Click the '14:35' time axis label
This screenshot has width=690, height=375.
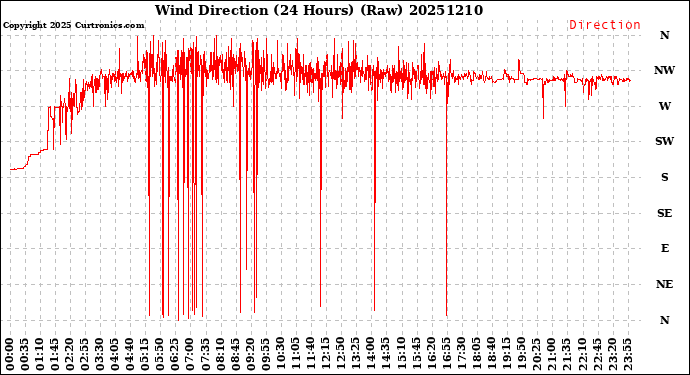pyautogui.click(x=386, y=354)
